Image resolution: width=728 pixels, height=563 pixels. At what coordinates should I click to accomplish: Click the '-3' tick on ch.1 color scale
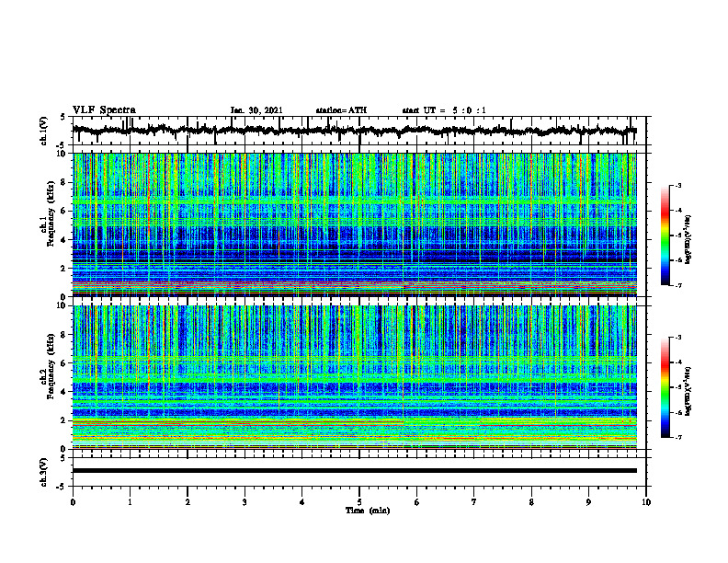678,185
